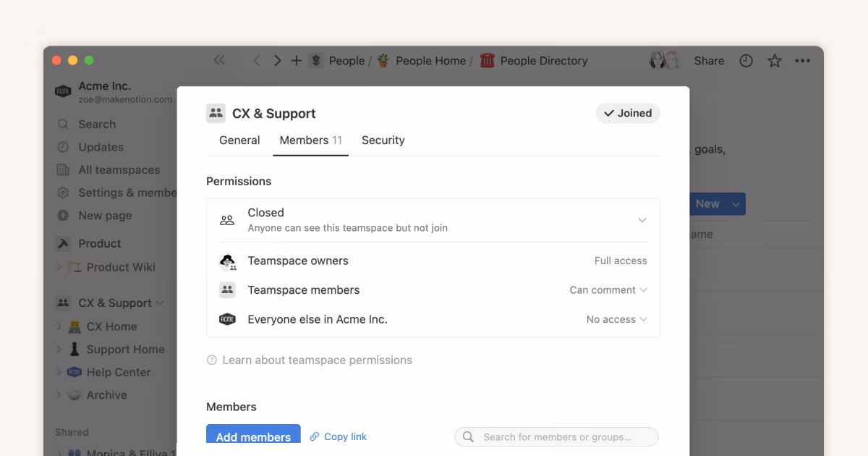Expand the Closed permissions setting
The height and width of the screenshot is (456, 868).
tap(642, 219)
